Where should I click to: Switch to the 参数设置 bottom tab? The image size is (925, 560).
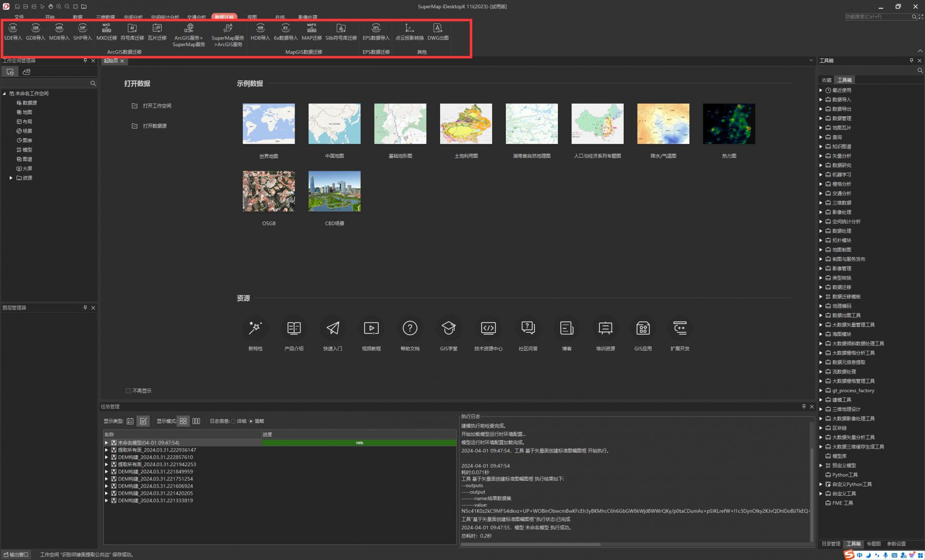tap(896, 544)
